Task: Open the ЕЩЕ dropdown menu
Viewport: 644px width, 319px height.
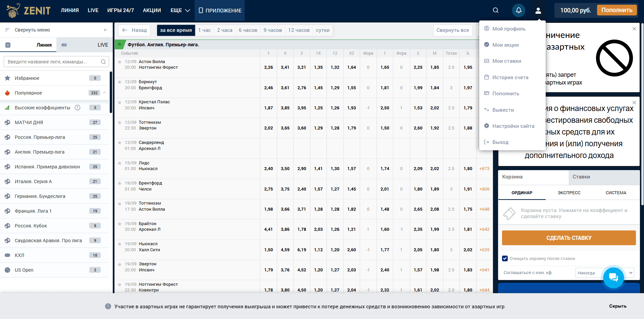Action: click(180, 10)
